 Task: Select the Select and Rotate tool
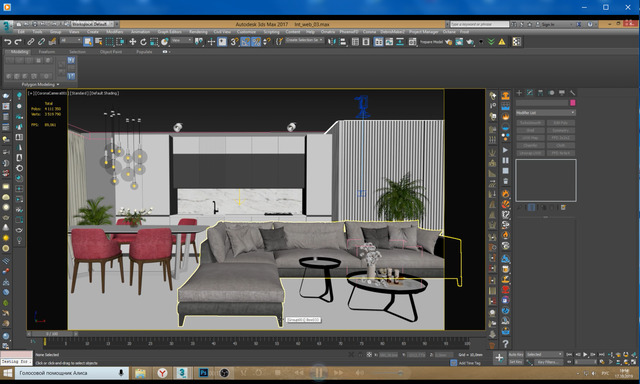(x=143, y=42)
